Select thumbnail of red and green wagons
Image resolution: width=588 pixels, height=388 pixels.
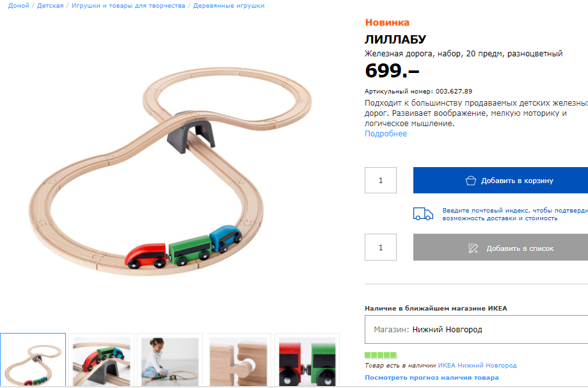(x=307, y=360)
